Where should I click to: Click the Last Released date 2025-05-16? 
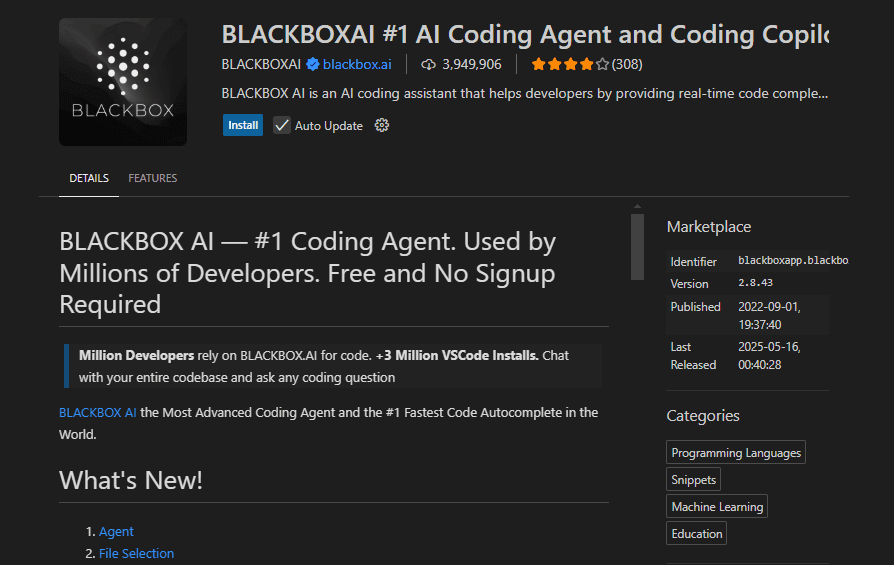[x=769, y=356]
